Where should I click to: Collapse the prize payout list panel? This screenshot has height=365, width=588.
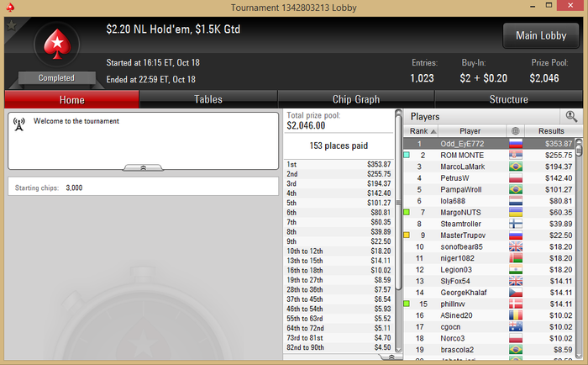click(x=391, y=357)
